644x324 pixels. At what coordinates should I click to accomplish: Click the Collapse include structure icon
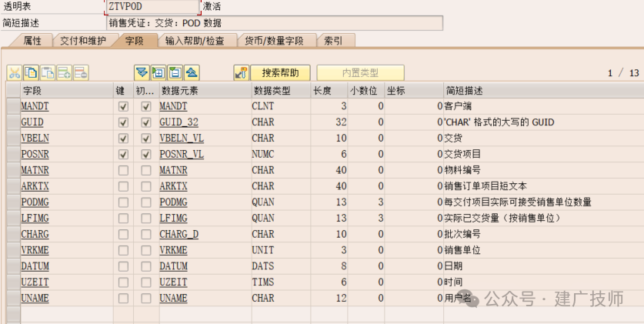click(x=175, y=73)
